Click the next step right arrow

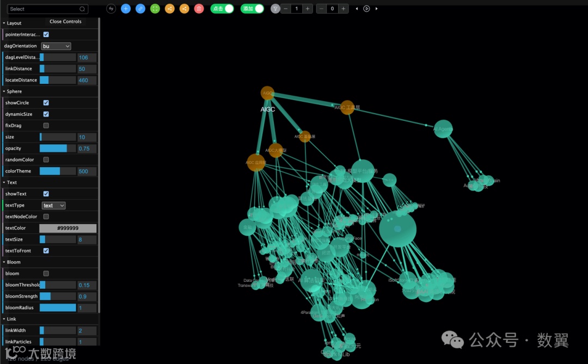click(377, 9)
